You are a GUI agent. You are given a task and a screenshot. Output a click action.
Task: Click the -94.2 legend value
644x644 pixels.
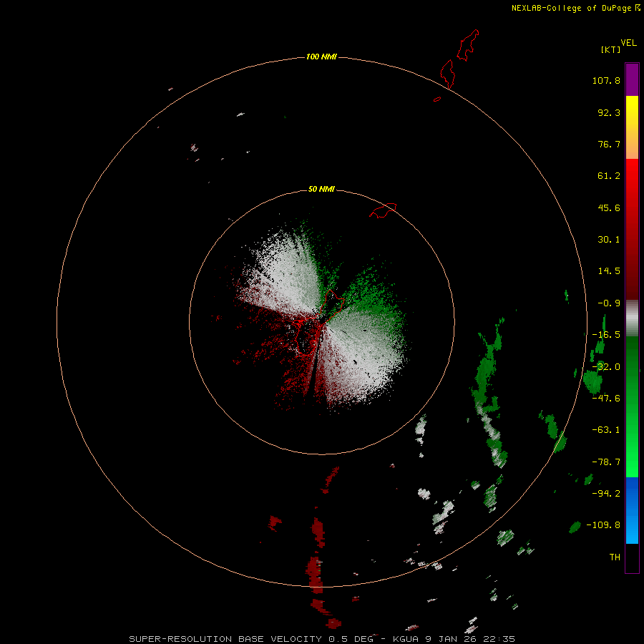(x=606, y=493)
